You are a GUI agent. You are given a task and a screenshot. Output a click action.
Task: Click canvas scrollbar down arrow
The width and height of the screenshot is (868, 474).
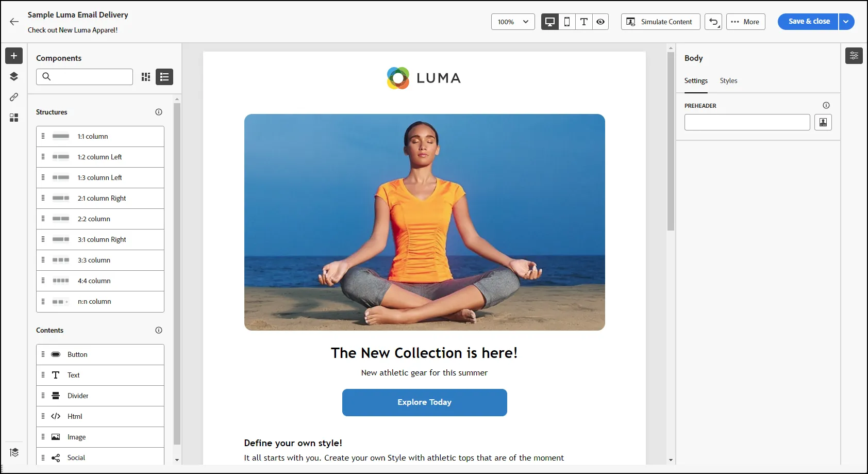671,460
